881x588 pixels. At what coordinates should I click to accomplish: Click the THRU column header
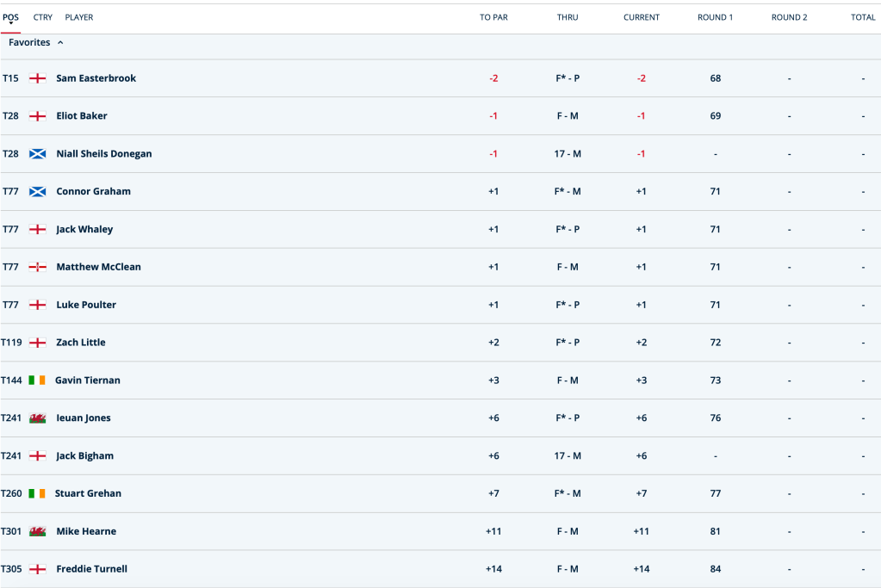pyautogui.click(x=568, y=17)
